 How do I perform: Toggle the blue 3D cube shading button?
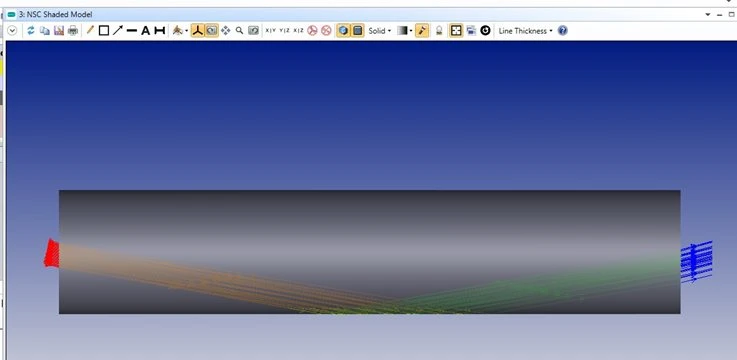coord(344,31)
